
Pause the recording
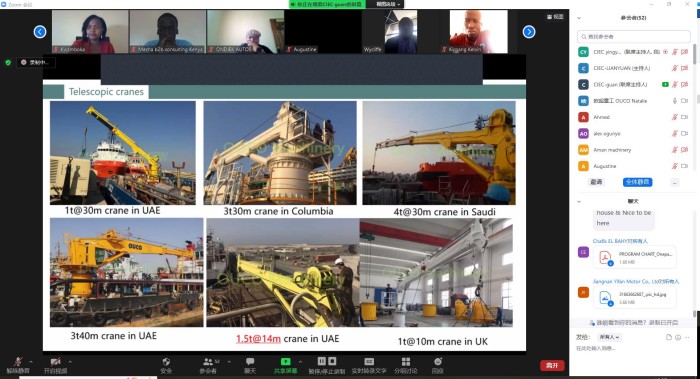coord(321,361)
